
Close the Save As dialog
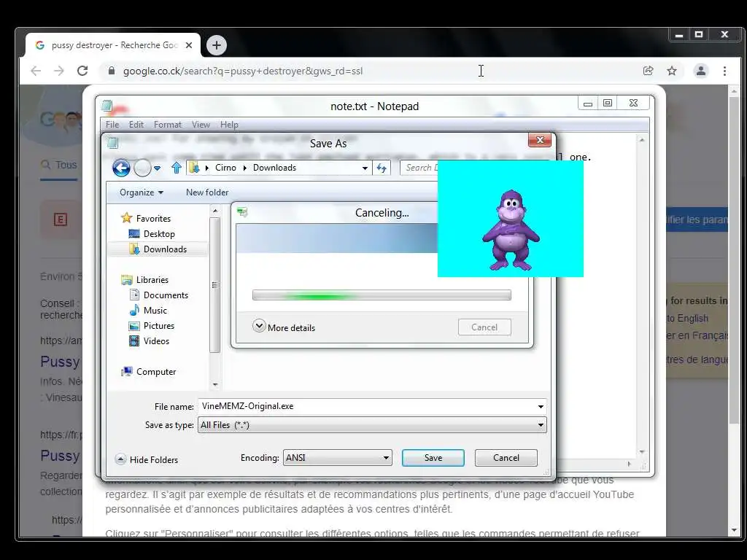tap(540, 139)
